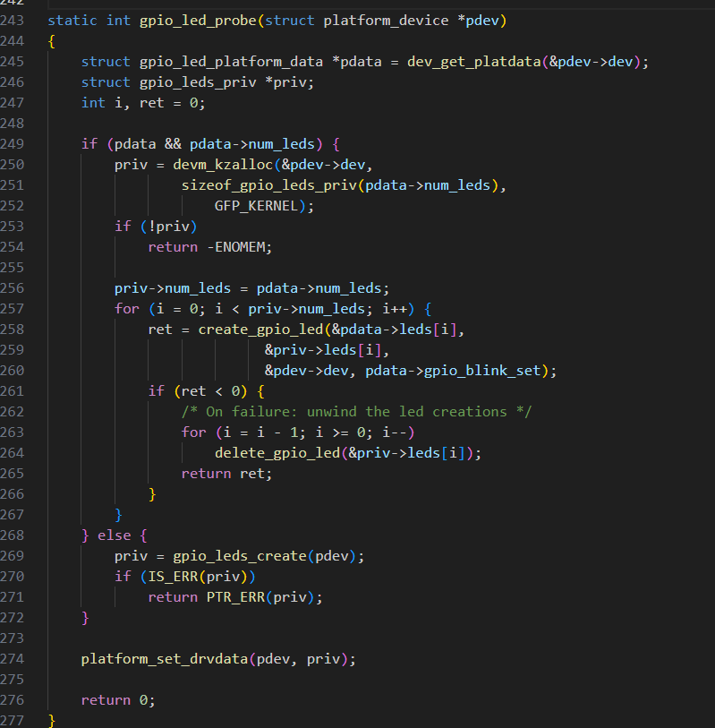Click line number 261 in the gutter
The width and height of the screenshot is (715, 728).
click(12, 391)
